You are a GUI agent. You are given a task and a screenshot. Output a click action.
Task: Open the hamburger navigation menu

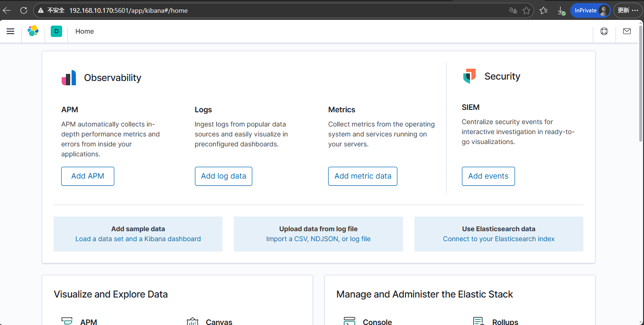click(10, 31)
